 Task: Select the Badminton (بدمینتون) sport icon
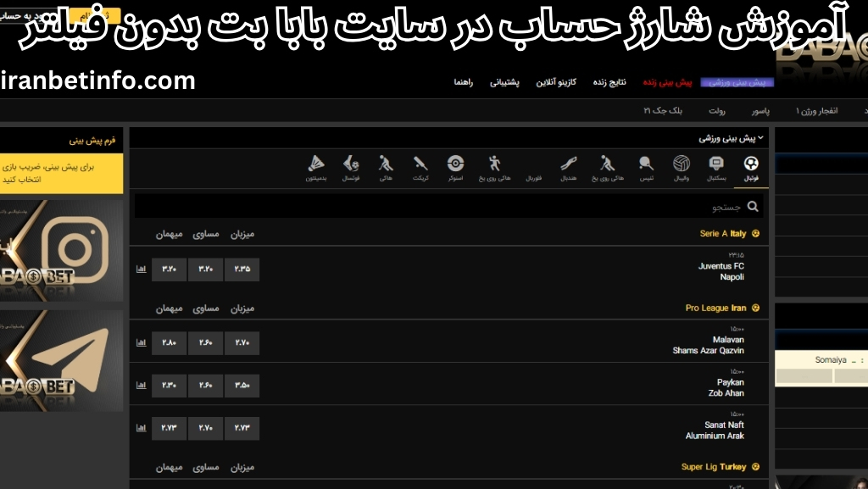316,168
